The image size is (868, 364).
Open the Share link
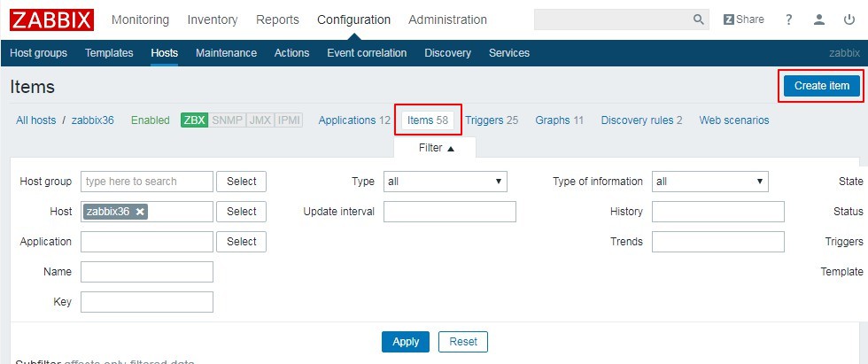pyautogui.click(x=743, y=19)
